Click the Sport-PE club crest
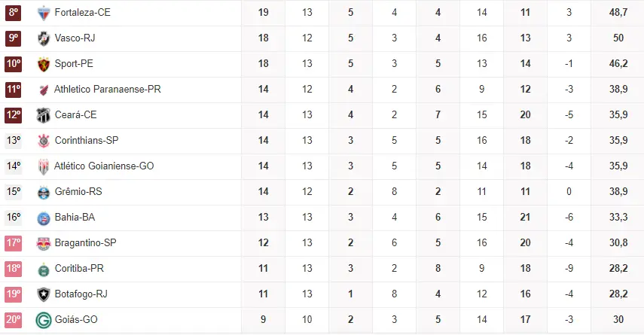Image resolution: width=644 pixels, height=335 pixels. tap(43, 64)
